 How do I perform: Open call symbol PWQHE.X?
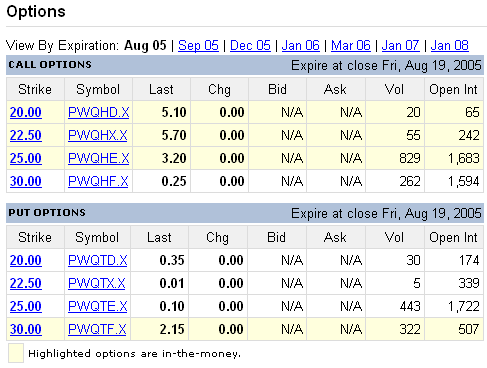click(x=99, y=158)
